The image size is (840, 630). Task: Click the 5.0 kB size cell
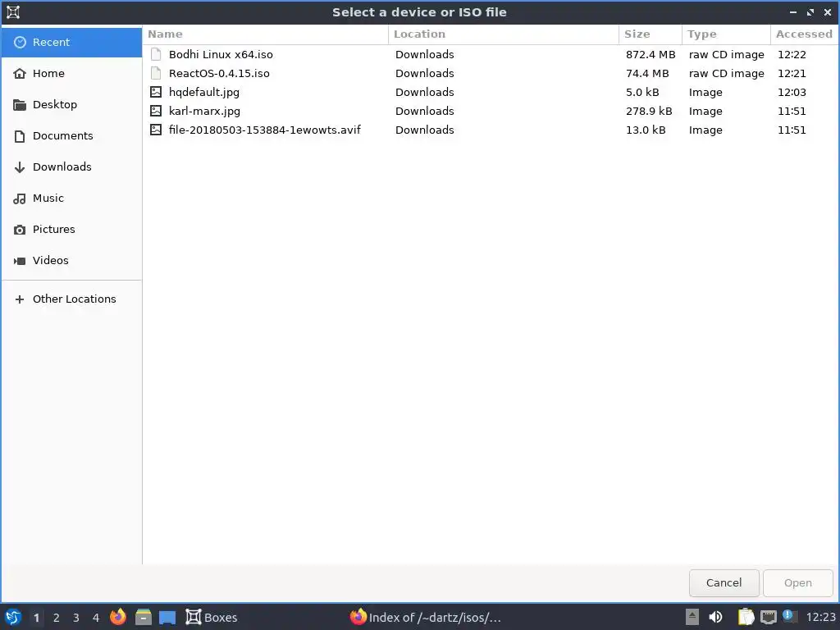(642, 92)
